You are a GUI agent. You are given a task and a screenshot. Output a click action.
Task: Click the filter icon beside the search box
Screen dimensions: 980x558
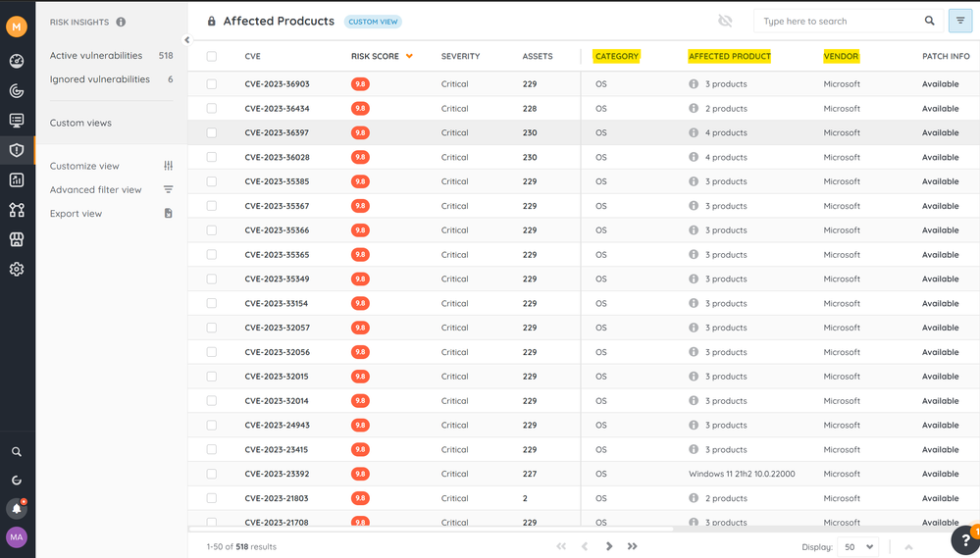click(x=959, y=21)
